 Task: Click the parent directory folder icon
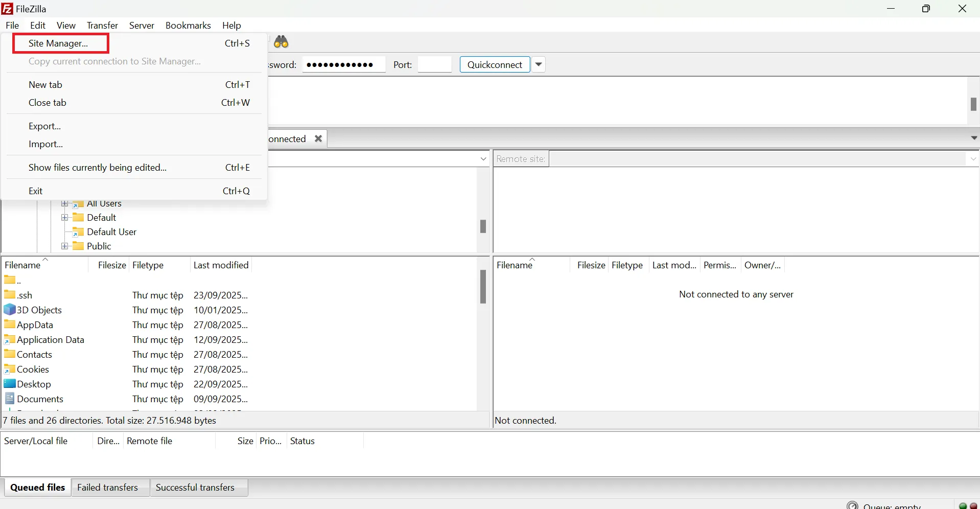10,280
